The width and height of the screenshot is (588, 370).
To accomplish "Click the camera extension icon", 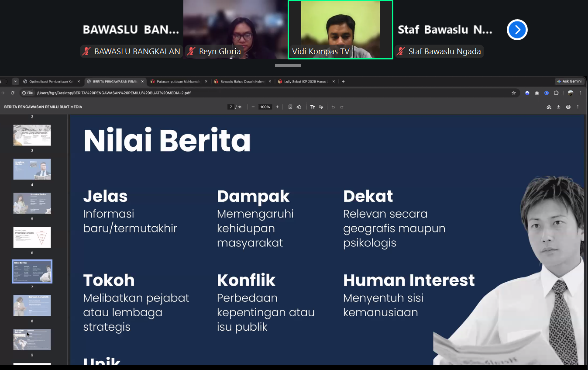I will 537,93.
